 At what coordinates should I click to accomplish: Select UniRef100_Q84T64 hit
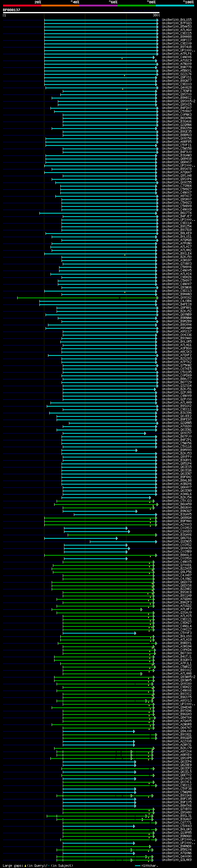pyautogui.click(x=176, y=718)
